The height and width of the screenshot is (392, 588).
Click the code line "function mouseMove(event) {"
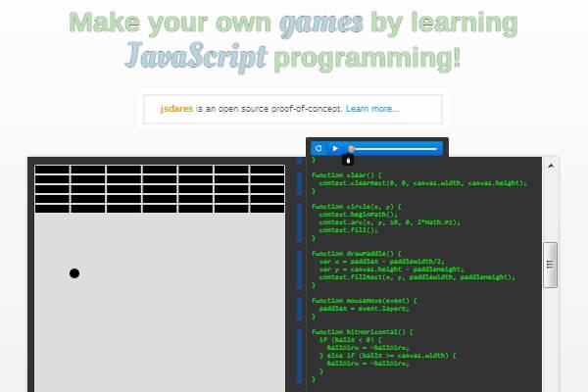pyautogui.click(x=365, y=301)
